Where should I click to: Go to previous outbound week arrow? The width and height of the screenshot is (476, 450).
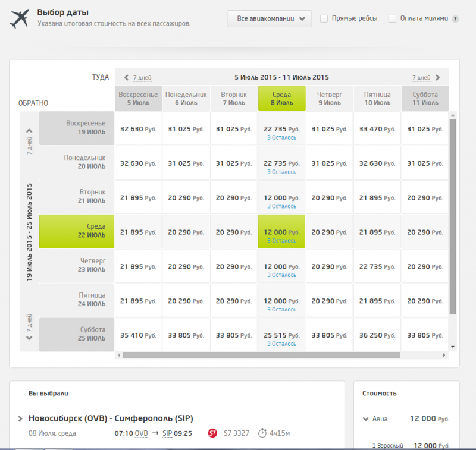[126, 77]
